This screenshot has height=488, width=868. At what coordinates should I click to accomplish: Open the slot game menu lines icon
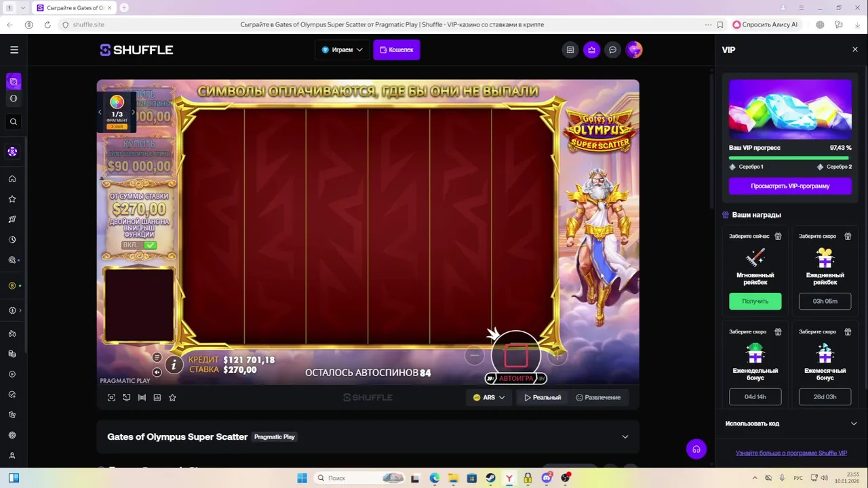click(x=157, y=358)
